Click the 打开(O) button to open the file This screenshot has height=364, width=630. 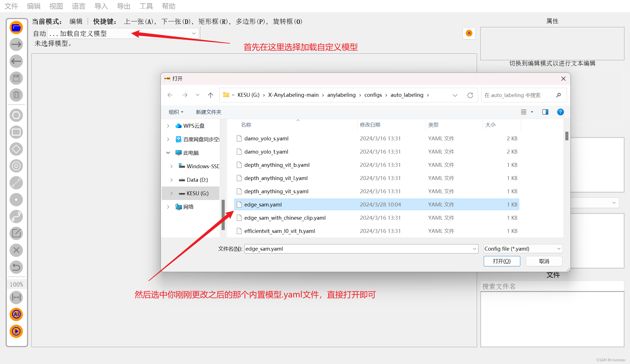click(x=502, y=261)
